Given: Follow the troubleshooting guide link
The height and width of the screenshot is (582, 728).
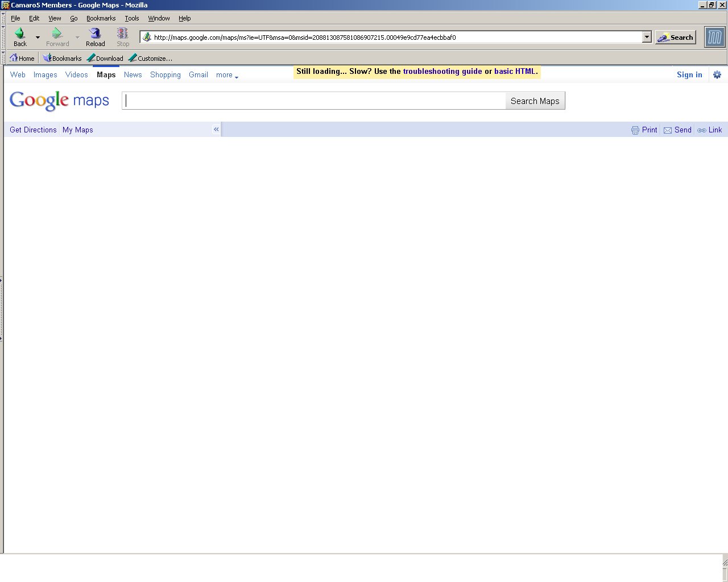Looking at the screenshot, I should [x=442, y=72].
